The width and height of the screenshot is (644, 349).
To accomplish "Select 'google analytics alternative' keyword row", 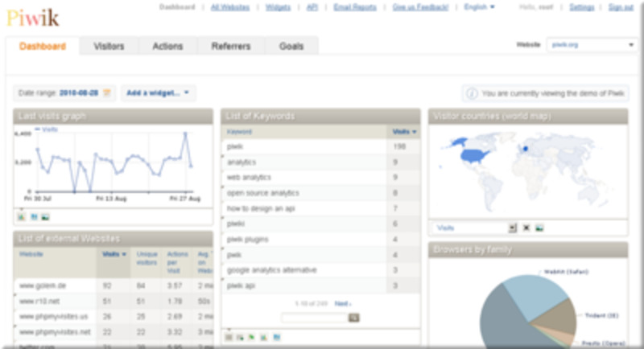I will point(320,270).
